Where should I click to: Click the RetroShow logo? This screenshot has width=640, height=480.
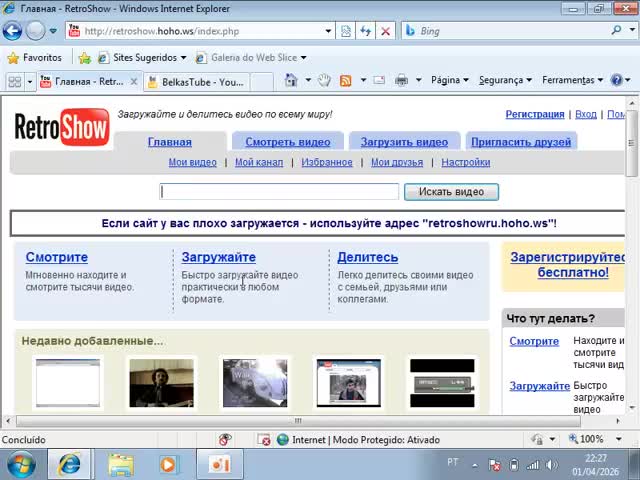(61, 128)
